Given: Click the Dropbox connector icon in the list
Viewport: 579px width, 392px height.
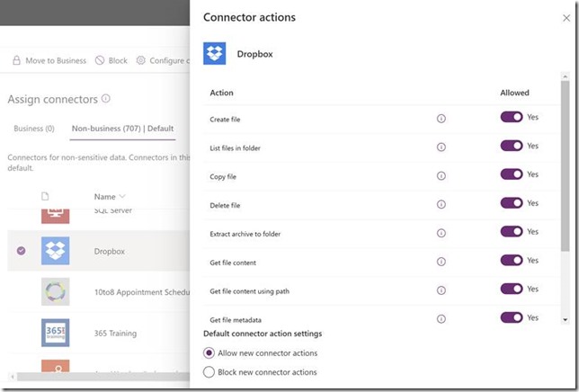Looking at the screenshot, I should pyautogui.click(x=55, y=251).
